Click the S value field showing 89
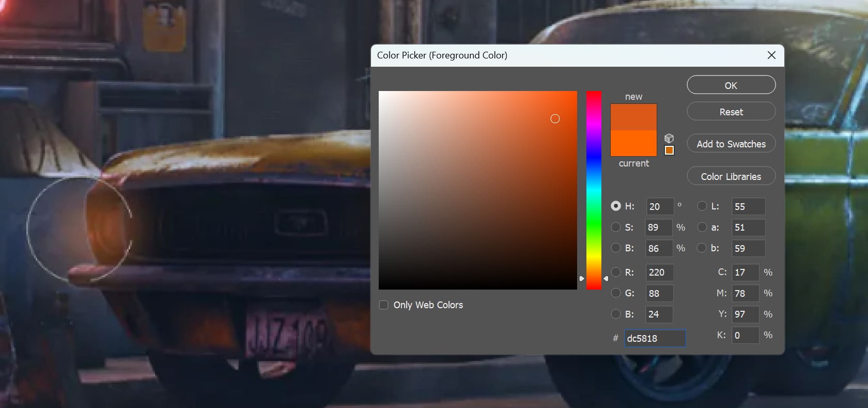The image size is (868, 408). 659,228
